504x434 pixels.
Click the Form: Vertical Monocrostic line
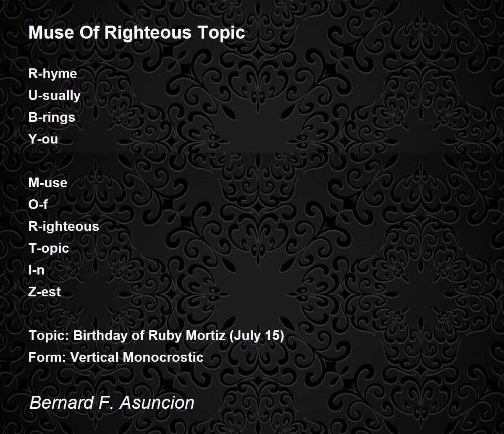(116, 358)
